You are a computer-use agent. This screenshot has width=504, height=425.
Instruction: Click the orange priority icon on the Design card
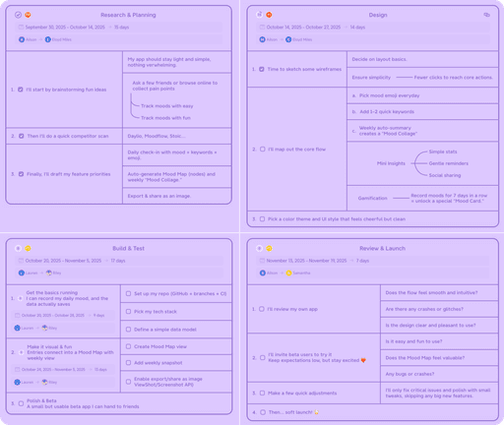[x=269, y=15]
